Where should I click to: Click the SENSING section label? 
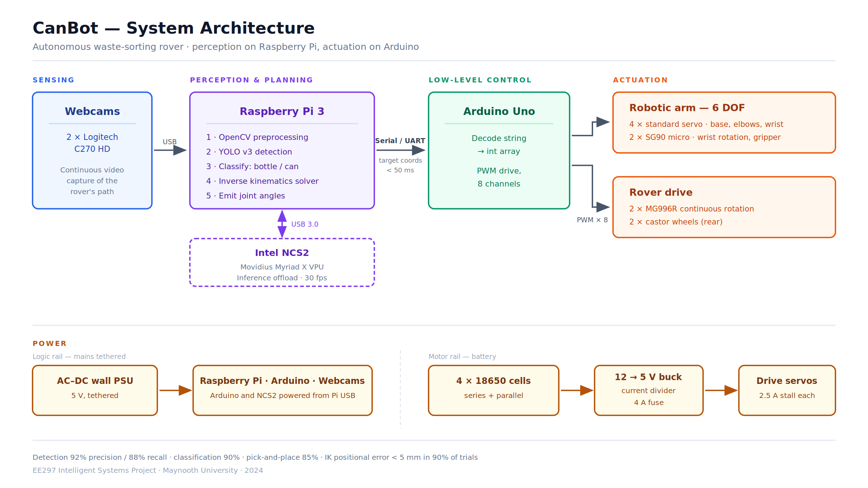pos(54,80)
